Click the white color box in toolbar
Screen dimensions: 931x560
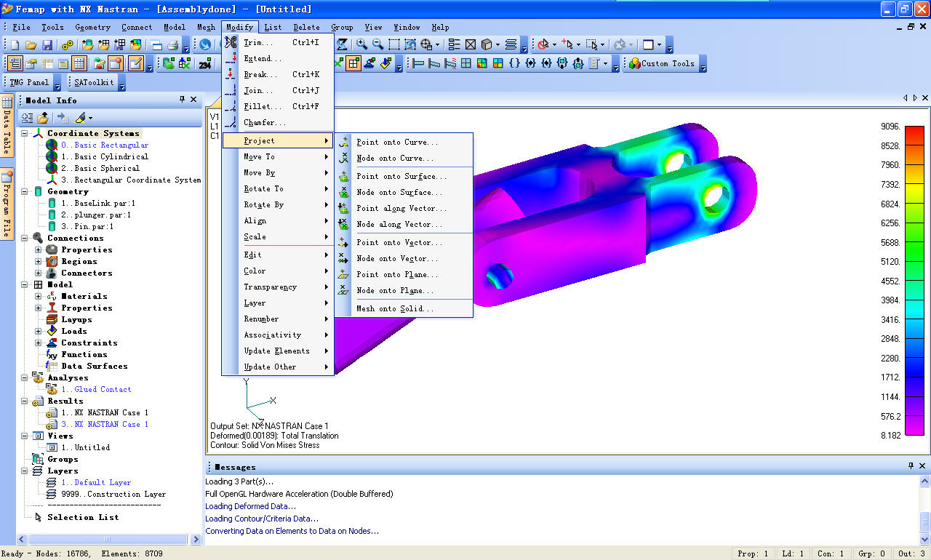pyautogui.click(x=648, y=45)
